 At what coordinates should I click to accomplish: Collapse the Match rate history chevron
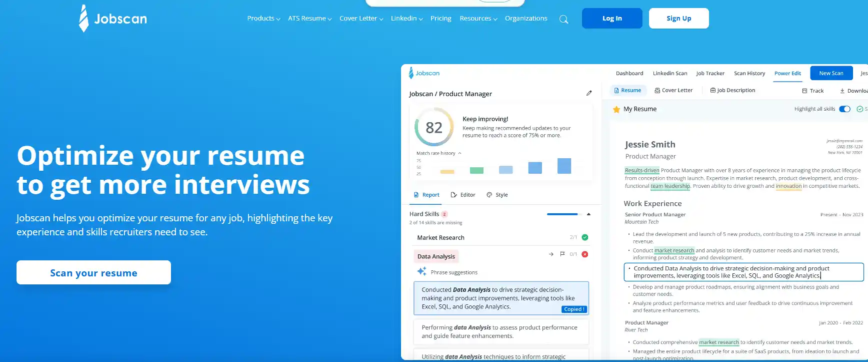(x=459, y=153)
